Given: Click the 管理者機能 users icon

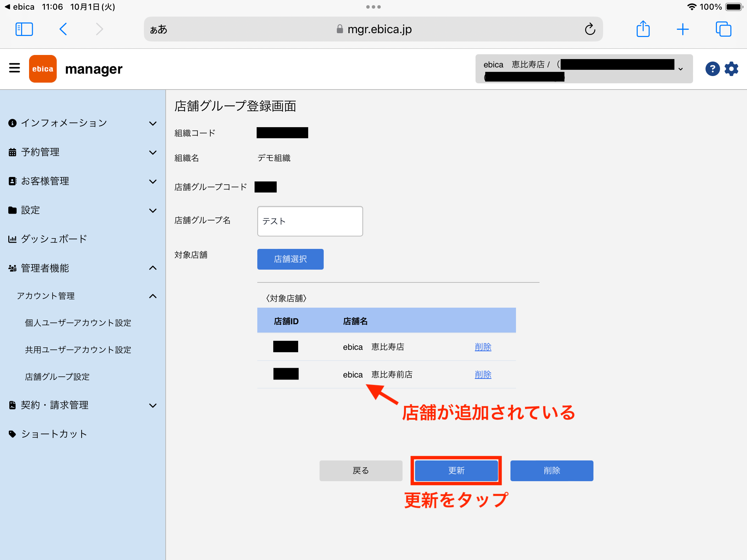Looking at the screenshot, I should [12, 268].
